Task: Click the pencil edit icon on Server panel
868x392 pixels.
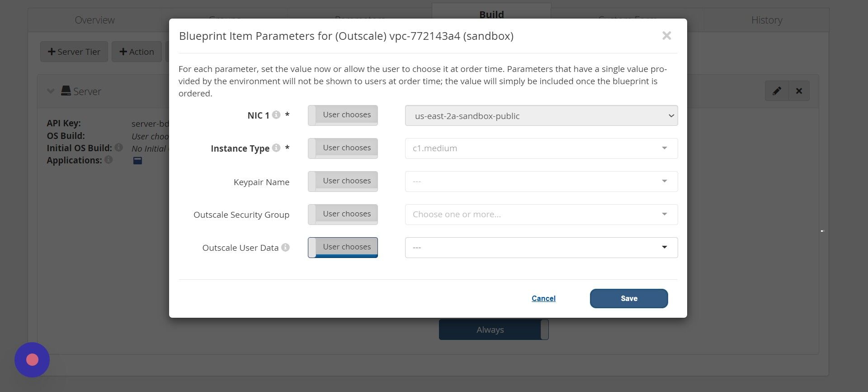Action: tap(777, 91)
